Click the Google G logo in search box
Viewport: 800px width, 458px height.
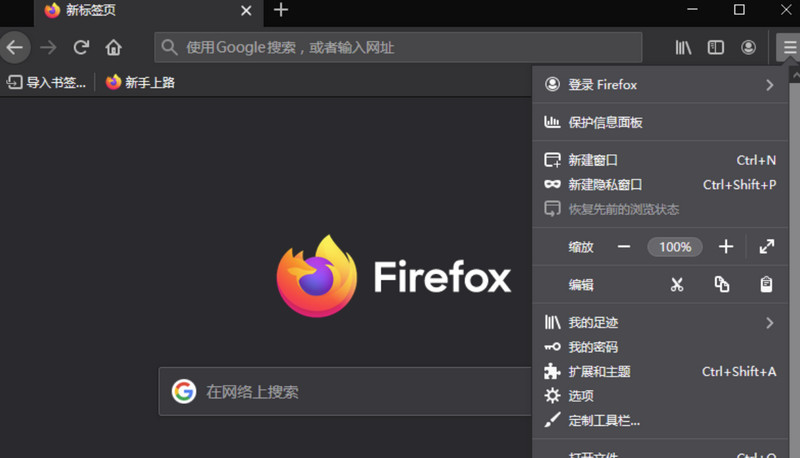pyautogui.click(x=184, y=392)
